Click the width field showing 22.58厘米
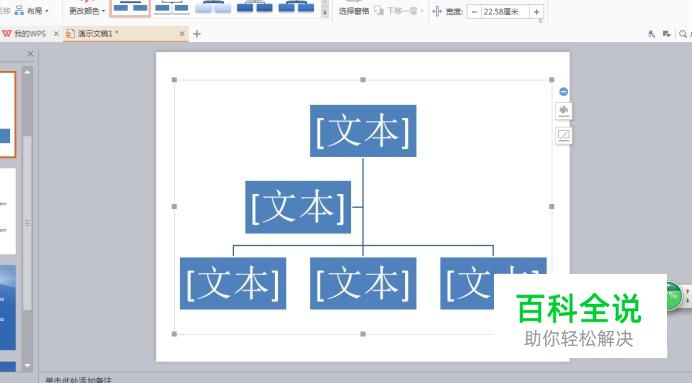Screen dimensions: 692x383 click(505, 12)
